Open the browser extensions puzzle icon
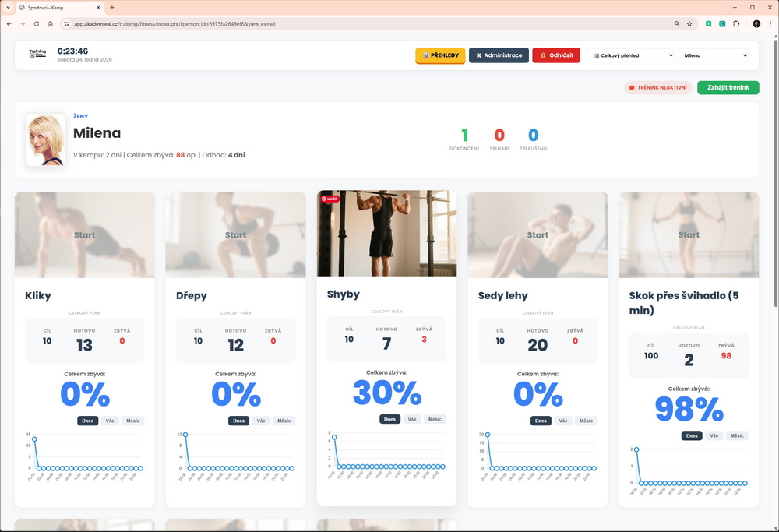 [736, 24]
